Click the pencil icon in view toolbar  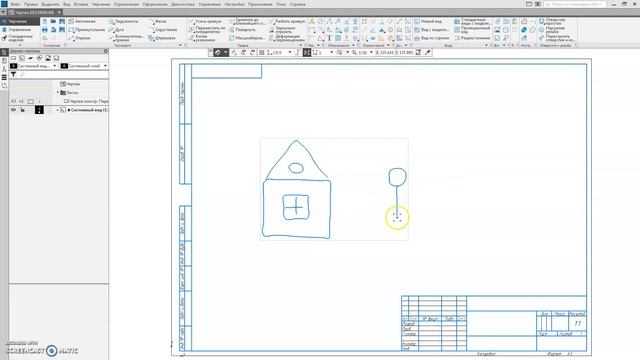coord(428,52)
